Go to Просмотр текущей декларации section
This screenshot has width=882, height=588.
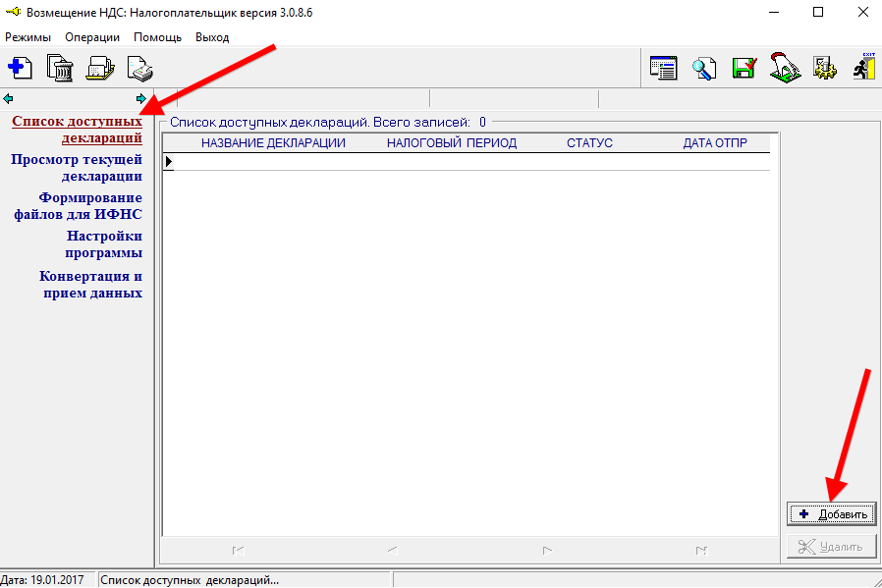pos(77,168)
